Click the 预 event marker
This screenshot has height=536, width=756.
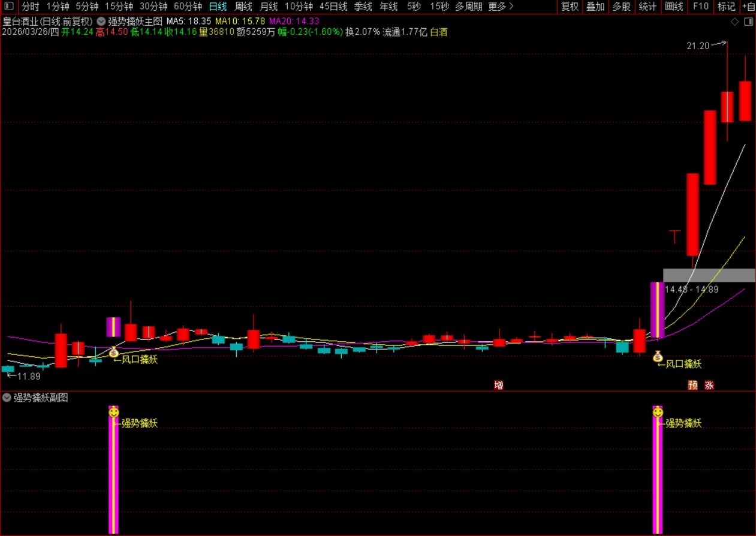pyautogui.click(x=693, y=385)
